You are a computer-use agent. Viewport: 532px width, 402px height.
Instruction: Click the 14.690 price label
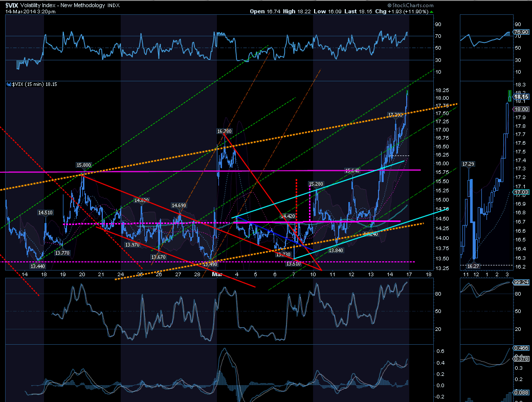pyautogui.click(x=179, y=206)
